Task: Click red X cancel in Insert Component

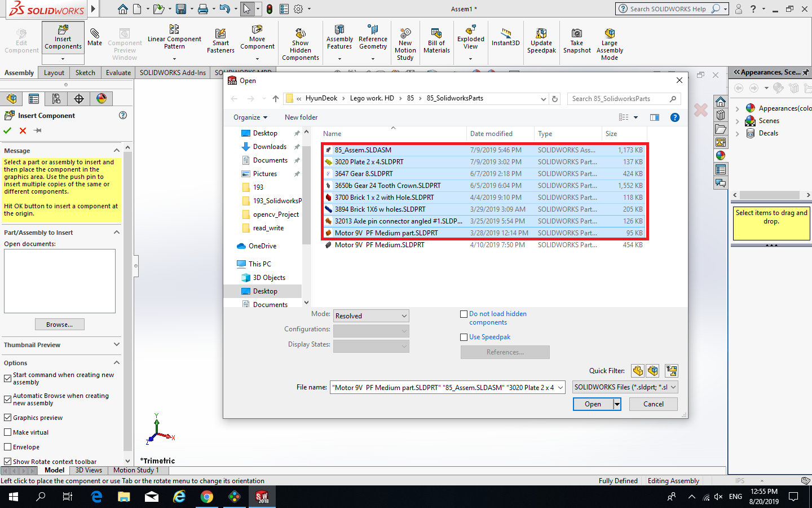Action: pos(23,130)
